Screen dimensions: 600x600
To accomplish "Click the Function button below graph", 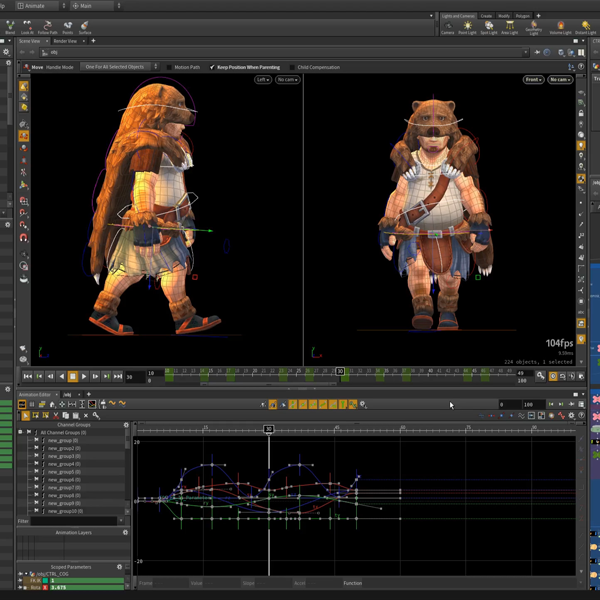I will tap(352, 583).
